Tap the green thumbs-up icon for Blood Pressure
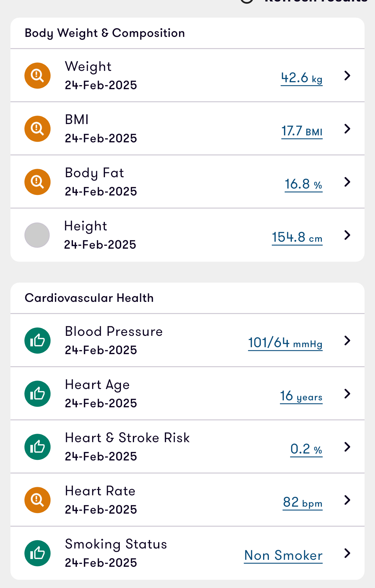Screen dimensions: 375x588 pos(37,340)
